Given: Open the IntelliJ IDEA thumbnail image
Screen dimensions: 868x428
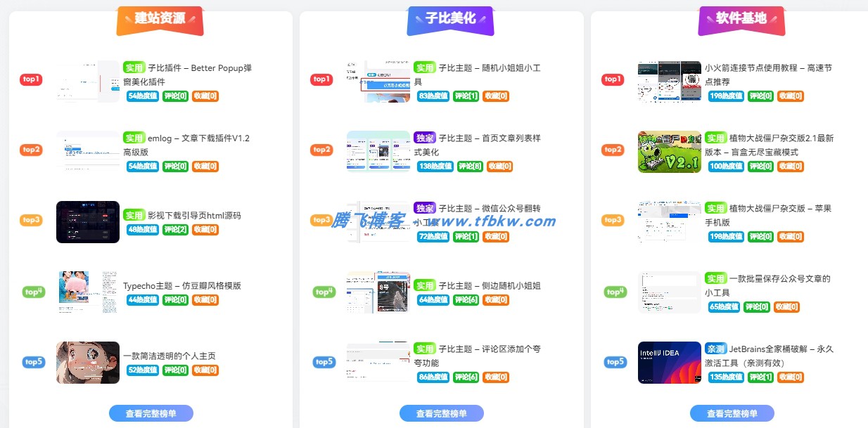Looking at the screenshot, I should [x=669, y=362].
